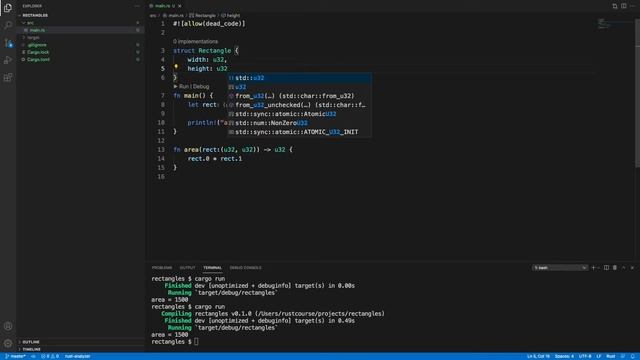Open the Explorer view in activity bar
640x360 pixels.
[8, 8]
